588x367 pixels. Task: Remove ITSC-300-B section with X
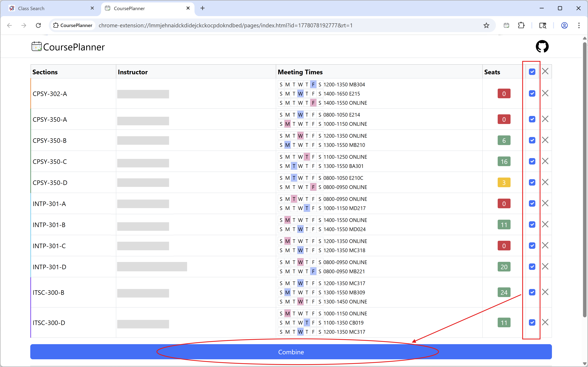tap(545, 292)
